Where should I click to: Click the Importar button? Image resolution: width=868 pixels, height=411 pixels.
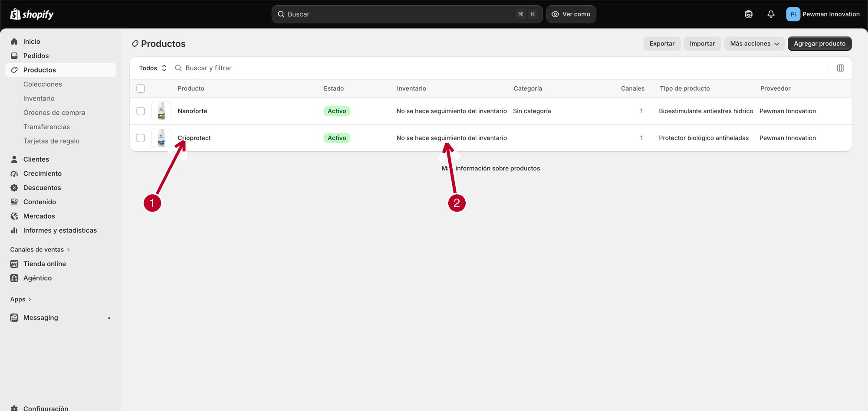[x=702, y=43]
